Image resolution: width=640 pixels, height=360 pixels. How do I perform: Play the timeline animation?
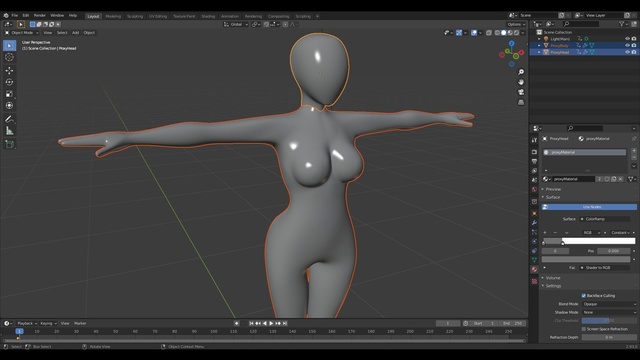271,323
